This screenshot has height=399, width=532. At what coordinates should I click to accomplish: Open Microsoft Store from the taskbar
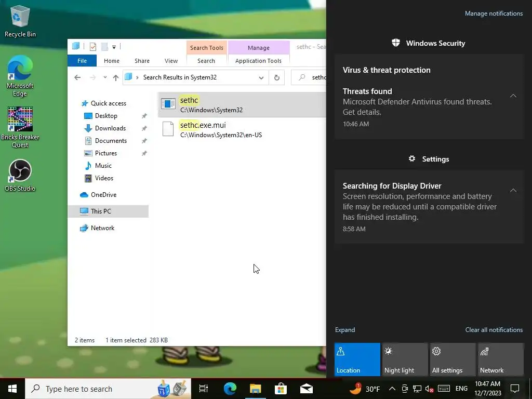coord(281,389)
